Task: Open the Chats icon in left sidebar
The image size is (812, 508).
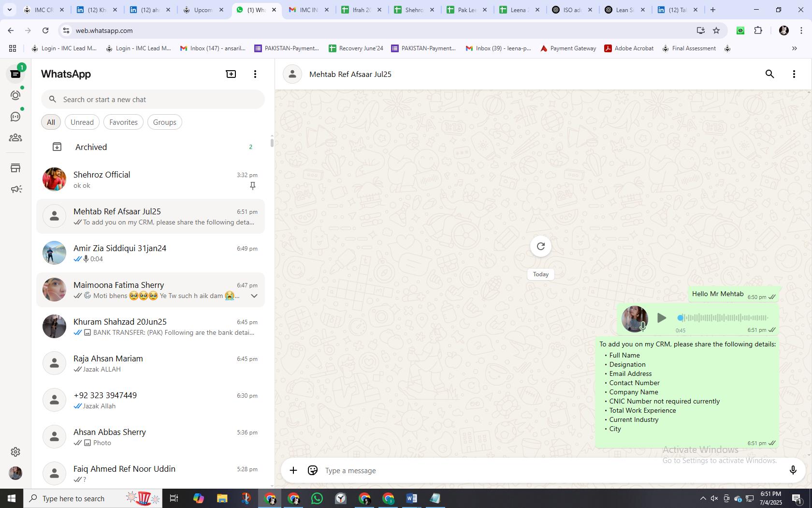Action: 15,74
